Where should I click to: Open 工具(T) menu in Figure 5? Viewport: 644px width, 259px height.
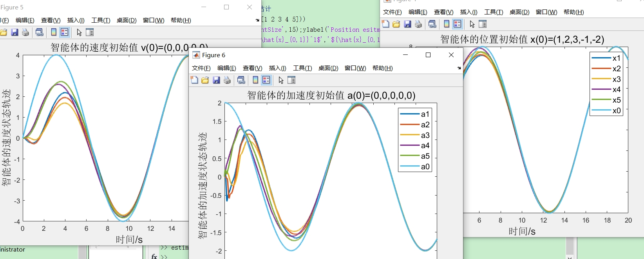click(x=101, y=20)
